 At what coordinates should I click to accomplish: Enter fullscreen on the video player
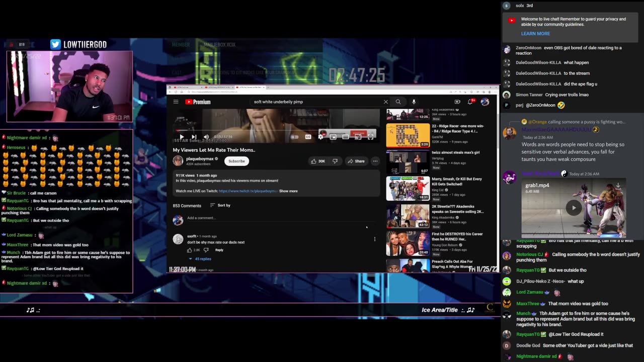pos(370,137)
